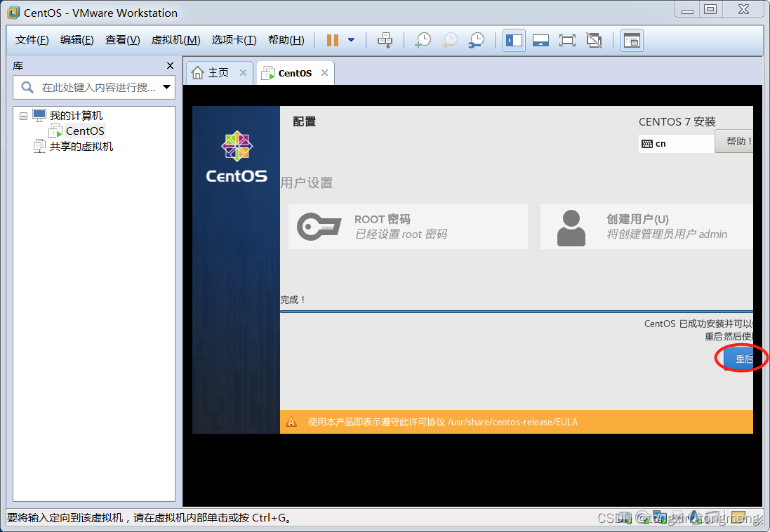
Task: Open the power options dropdown arrow beside pause
Action: (351, 40)
